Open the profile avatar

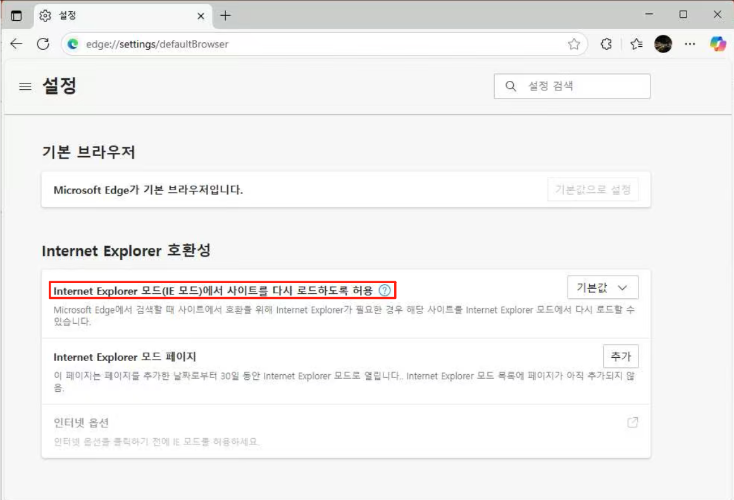(663, 44)
